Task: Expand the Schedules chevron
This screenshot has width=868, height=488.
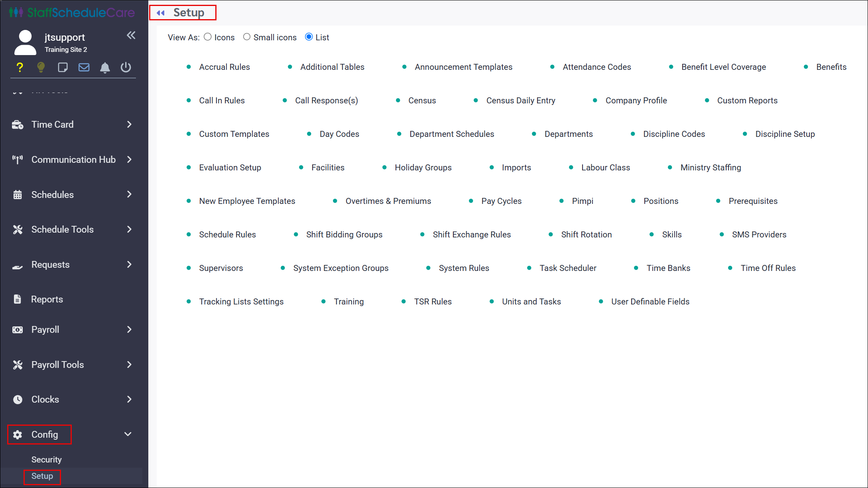Action: 129,194
